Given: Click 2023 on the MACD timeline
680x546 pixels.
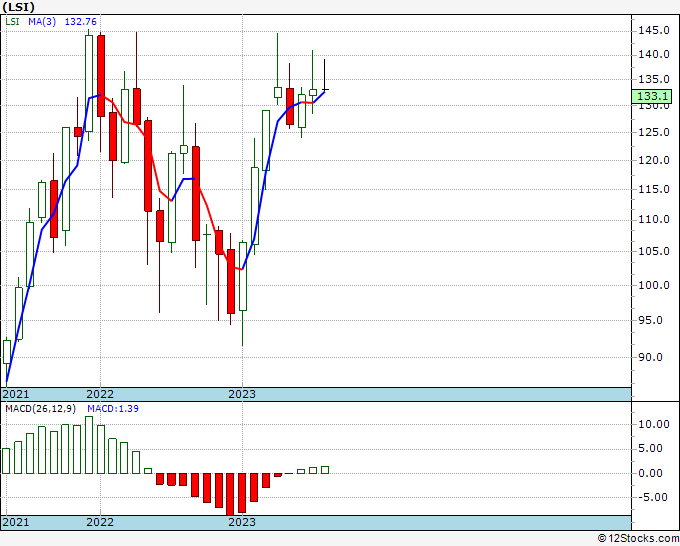Looking at the screenshot, I should [242, 522].
